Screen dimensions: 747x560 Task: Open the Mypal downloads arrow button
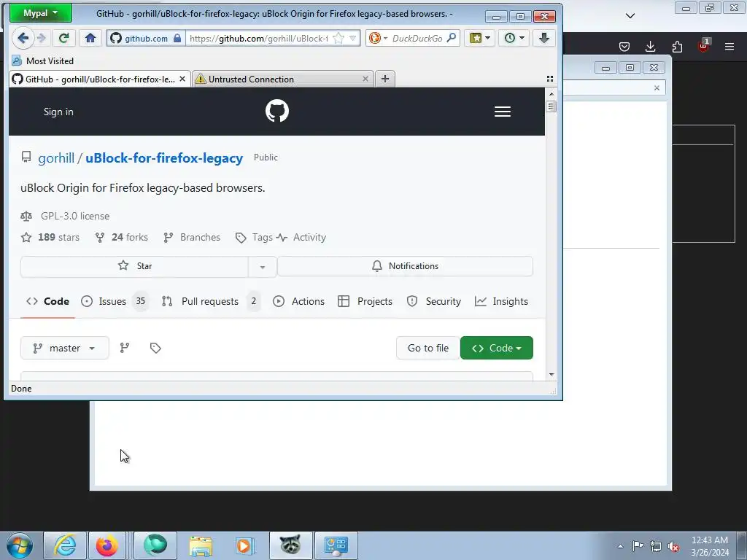click(544, 38)
